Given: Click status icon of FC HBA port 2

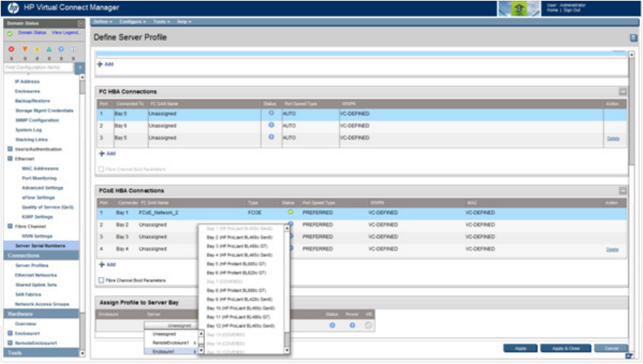Looking at the screenshot, I should point(271,124).
